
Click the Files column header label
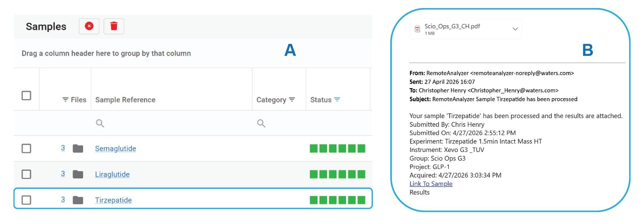click(79, 100)
